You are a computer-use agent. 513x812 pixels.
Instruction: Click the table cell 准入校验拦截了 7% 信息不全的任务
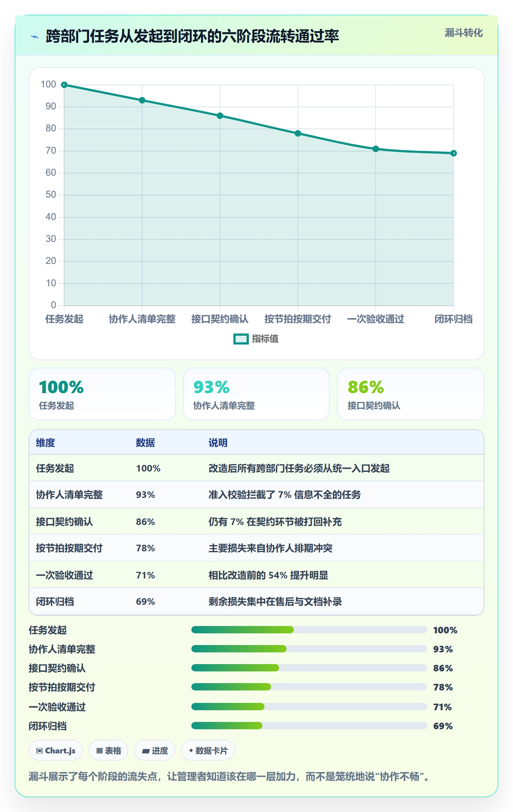click(285, 495)
